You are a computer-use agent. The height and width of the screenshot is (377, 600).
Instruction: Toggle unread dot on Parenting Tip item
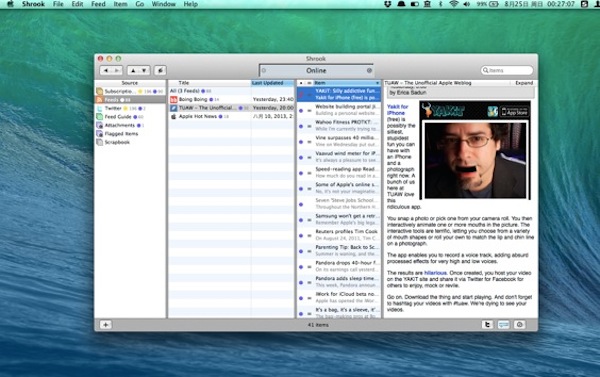click(301, 251)
